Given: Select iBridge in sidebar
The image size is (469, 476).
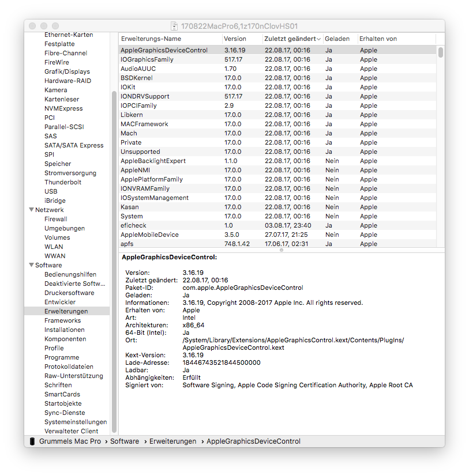Looking at the screenshot, I should [x=55, y=201].
